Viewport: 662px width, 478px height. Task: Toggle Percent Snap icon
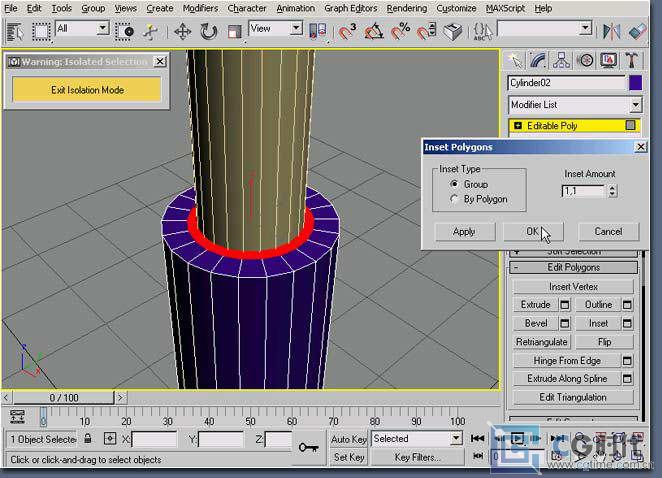[400, 32]
